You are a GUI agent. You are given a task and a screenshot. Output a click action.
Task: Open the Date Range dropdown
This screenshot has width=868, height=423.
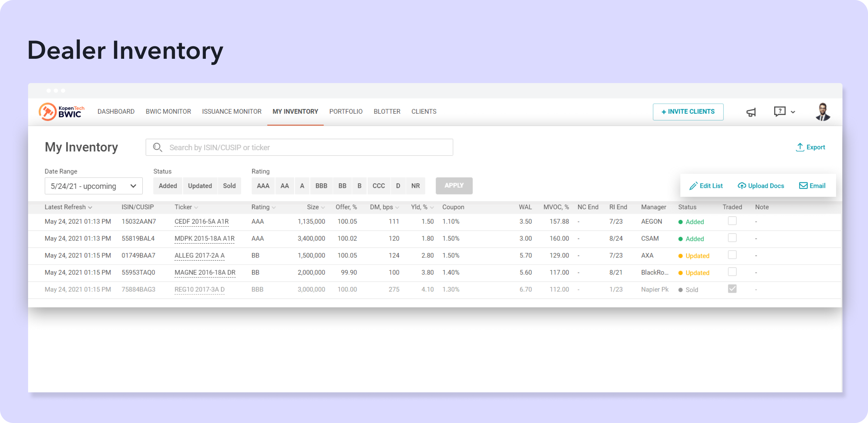coord(93,186)
